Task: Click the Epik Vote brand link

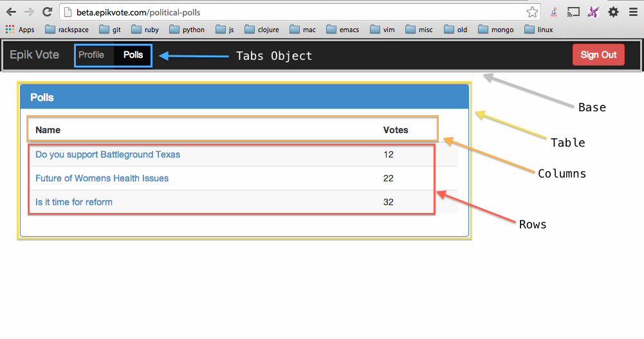Action: (34, 55)
